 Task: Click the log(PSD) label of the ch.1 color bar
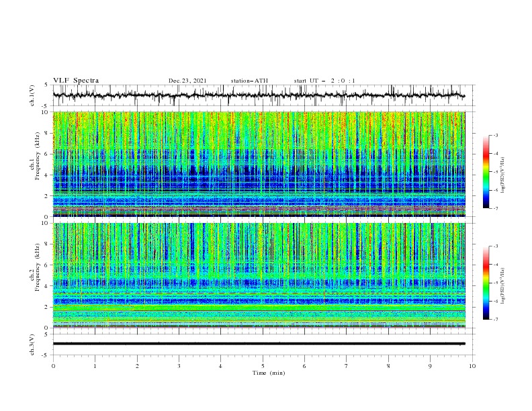[502, 175]
